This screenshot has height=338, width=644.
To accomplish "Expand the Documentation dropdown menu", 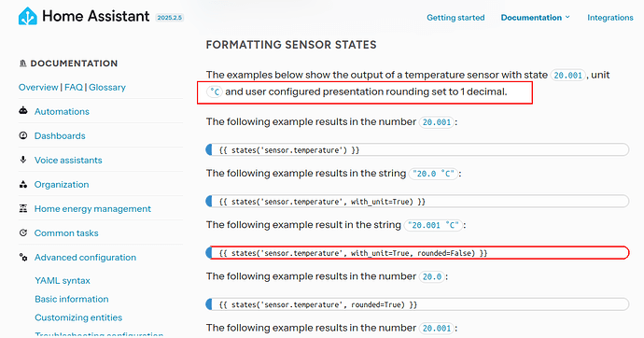I will [x=535, y=17].
